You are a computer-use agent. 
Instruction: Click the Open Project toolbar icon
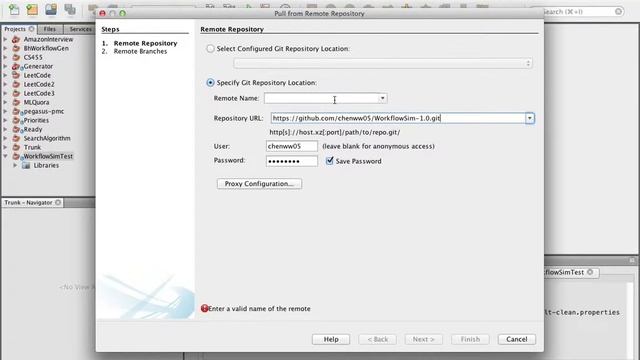coord(51,9)
